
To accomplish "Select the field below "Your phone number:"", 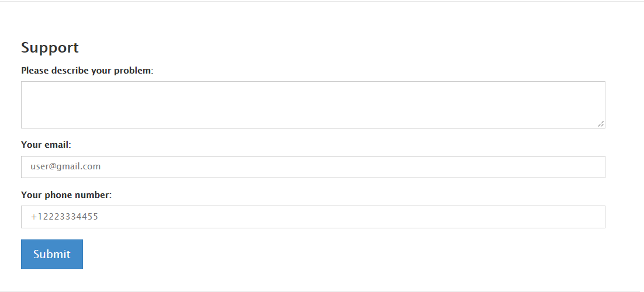I will 313,217.
